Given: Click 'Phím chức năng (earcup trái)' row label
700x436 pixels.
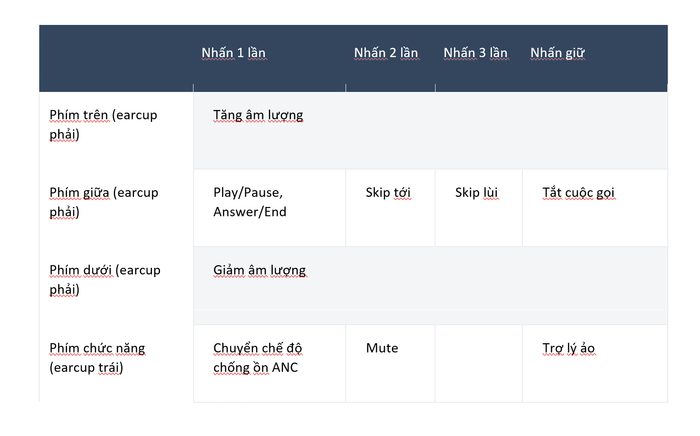Looking at the screenshot, I should (x=97, y=357).
